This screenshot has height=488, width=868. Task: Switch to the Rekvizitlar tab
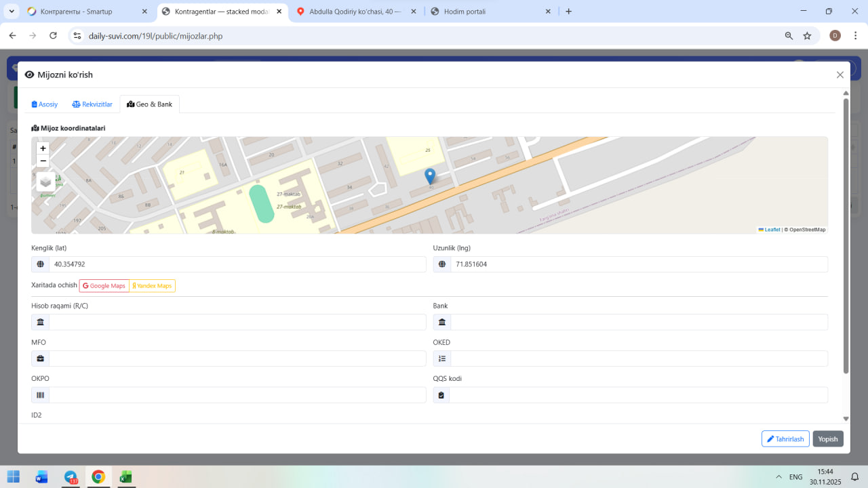(x=92, y=104)
